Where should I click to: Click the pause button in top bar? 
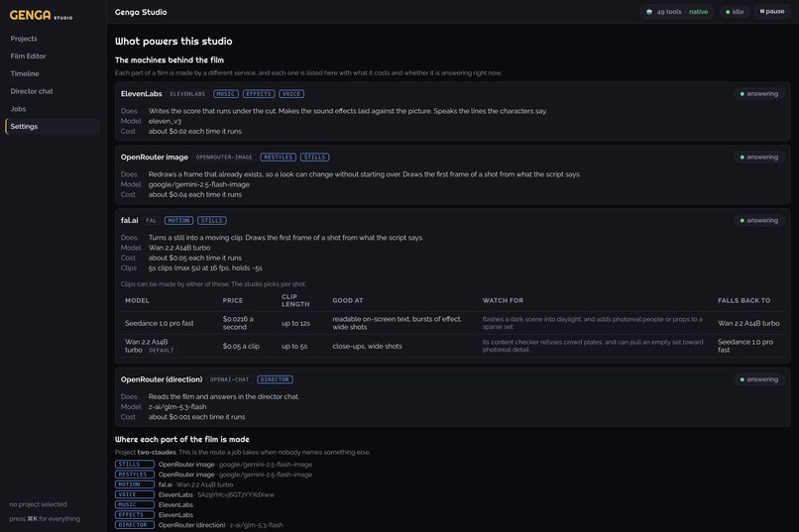(x=772, y=11)
